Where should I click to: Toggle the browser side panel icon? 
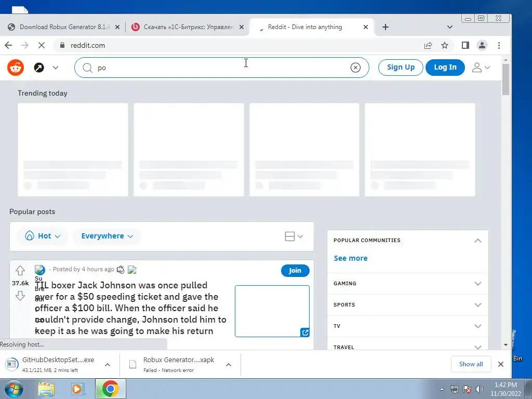click(465, 45)
